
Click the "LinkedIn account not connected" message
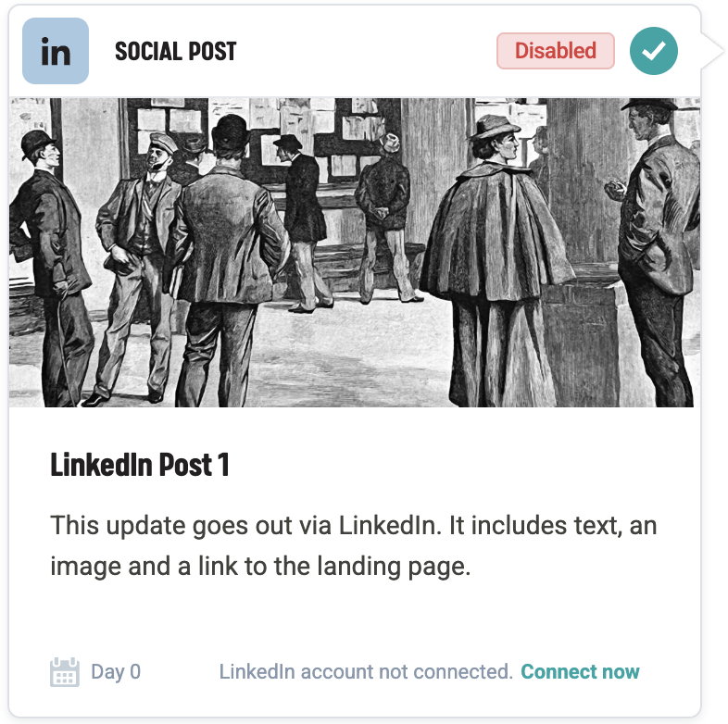tap(366, 671)
